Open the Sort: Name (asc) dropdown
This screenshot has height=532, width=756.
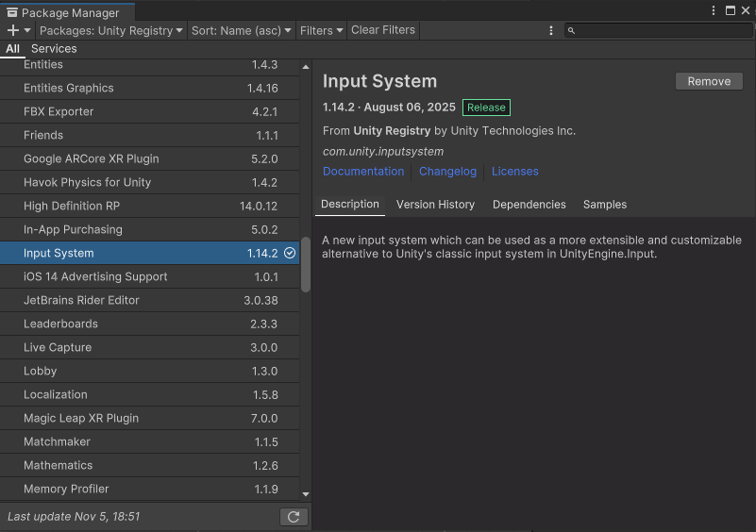coord(241,30)
